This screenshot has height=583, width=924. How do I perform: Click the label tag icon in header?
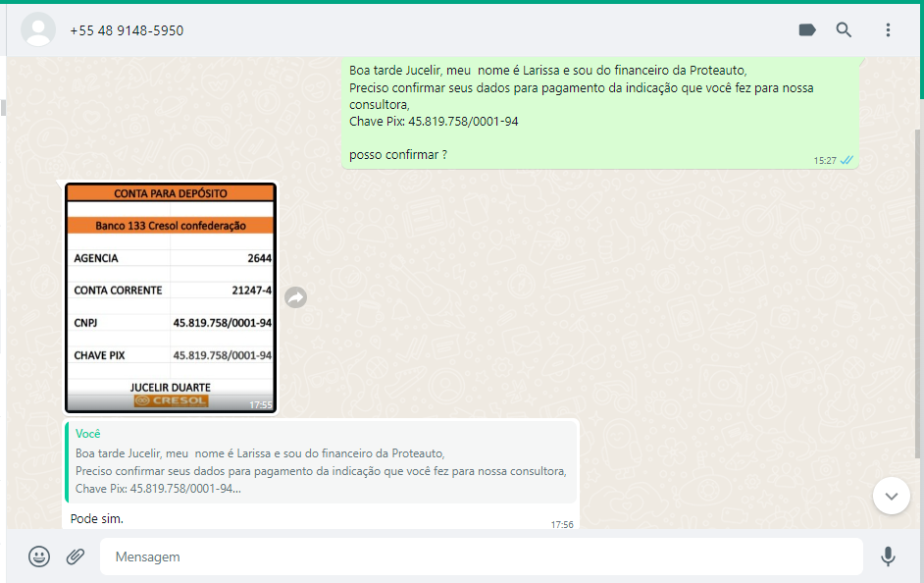807,30
